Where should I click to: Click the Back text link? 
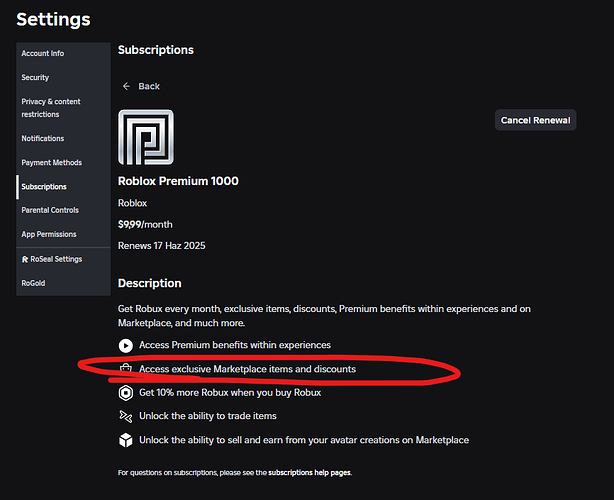[x=149, y=87]
